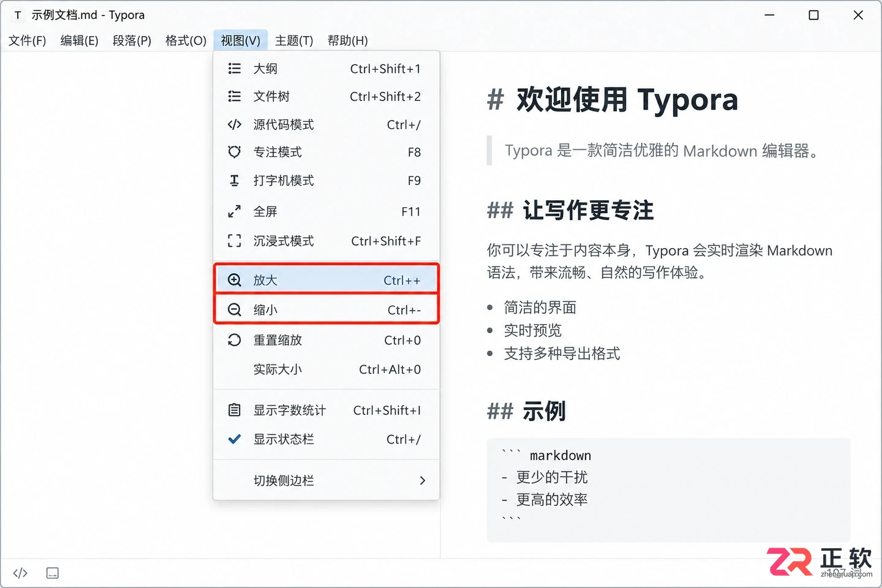882x588 pixels.
Task: Click the magnifier plus icon beside 放大
Action: (234, 281)
